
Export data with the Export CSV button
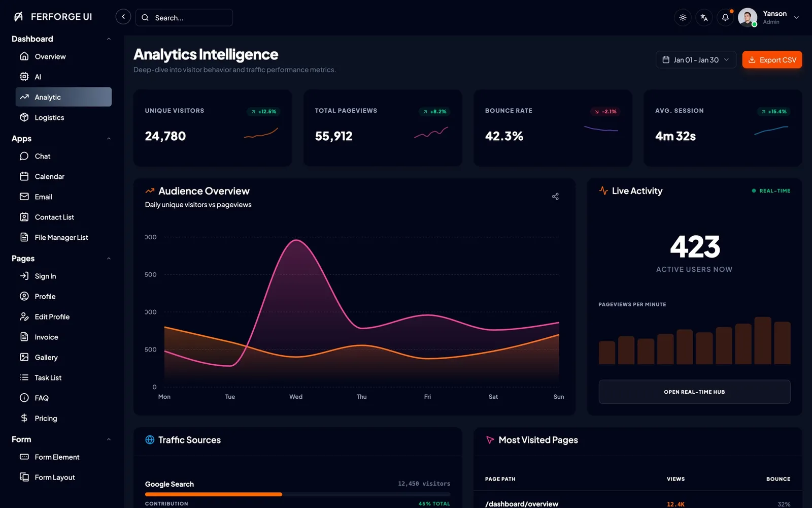pyautogui.click(x=772, y=60)
